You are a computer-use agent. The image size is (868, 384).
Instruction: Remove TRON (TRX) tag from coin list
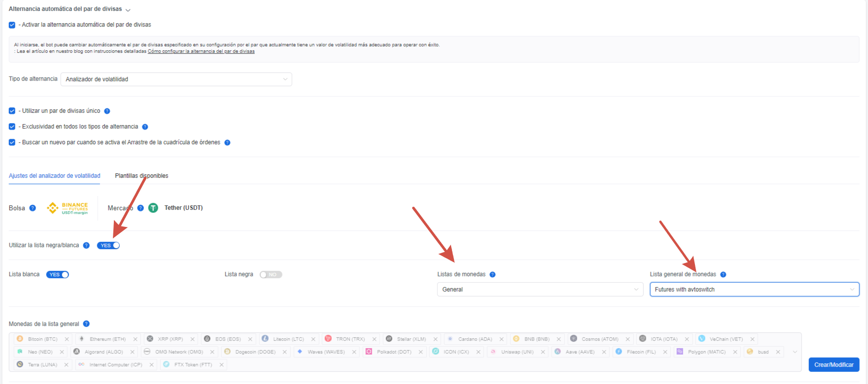pos(374,339)
